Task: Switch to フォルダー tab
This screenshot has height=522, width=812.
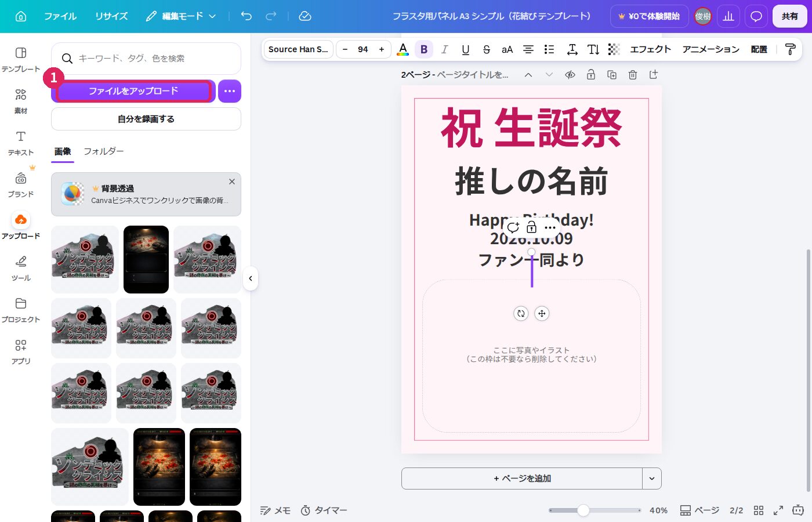Action: [x=104, y=151]
